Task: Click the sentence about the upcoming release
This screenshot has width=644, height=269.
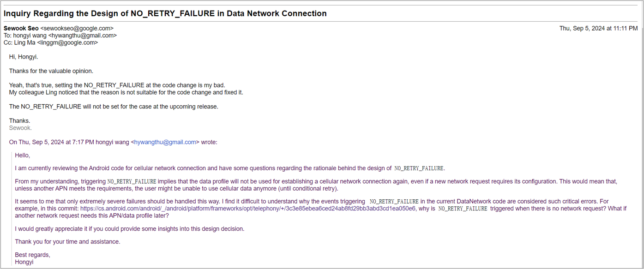Action: 113,107
